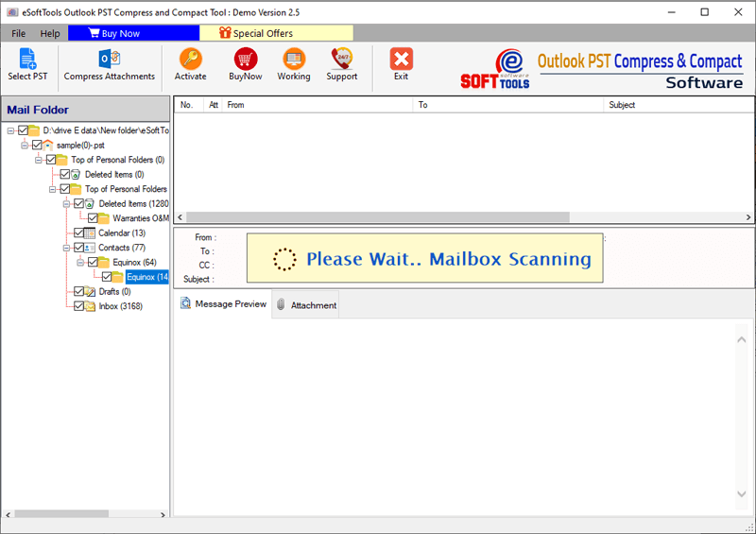Click the Mail Folder panel header
This screenshot has width=756, height=534.
[x=85, y=110]
